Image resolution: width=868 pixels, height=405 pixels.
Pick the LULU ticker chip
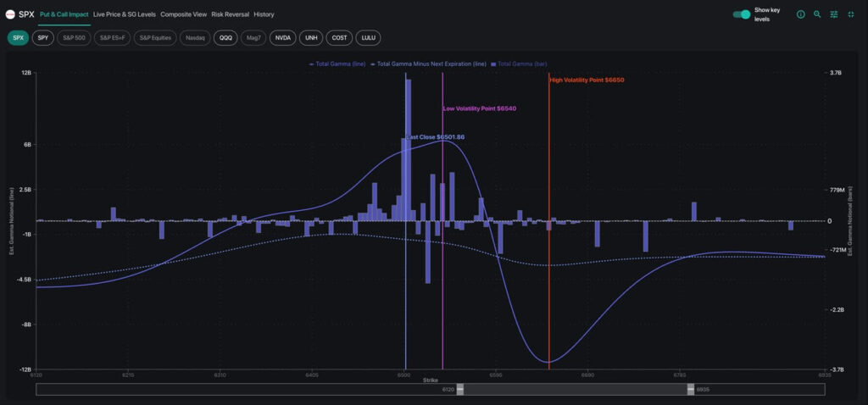(x=368, y=38)
